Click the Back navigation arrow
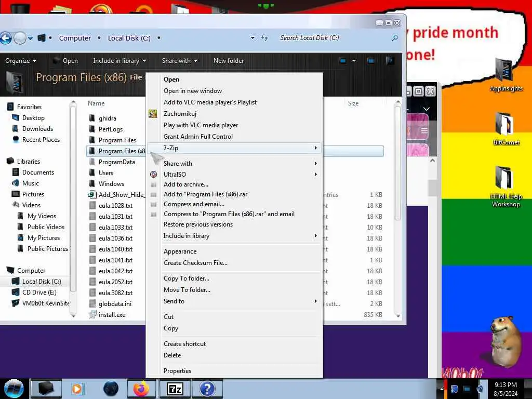Image resolution: width=532 pixels, height=399 pixels. coord(5,38)
